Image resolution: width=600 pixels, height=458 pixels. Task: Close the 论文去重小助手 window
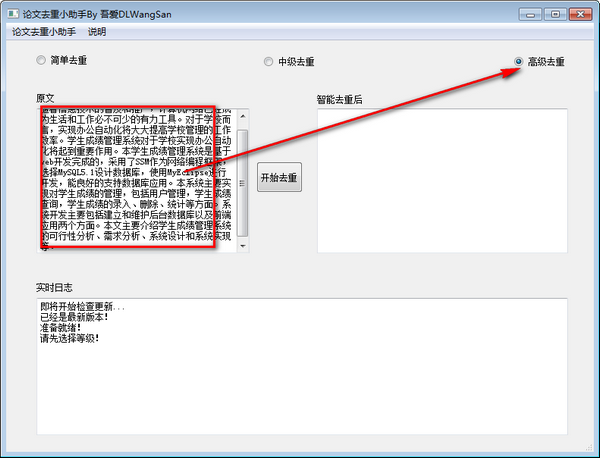pos(580,10)
